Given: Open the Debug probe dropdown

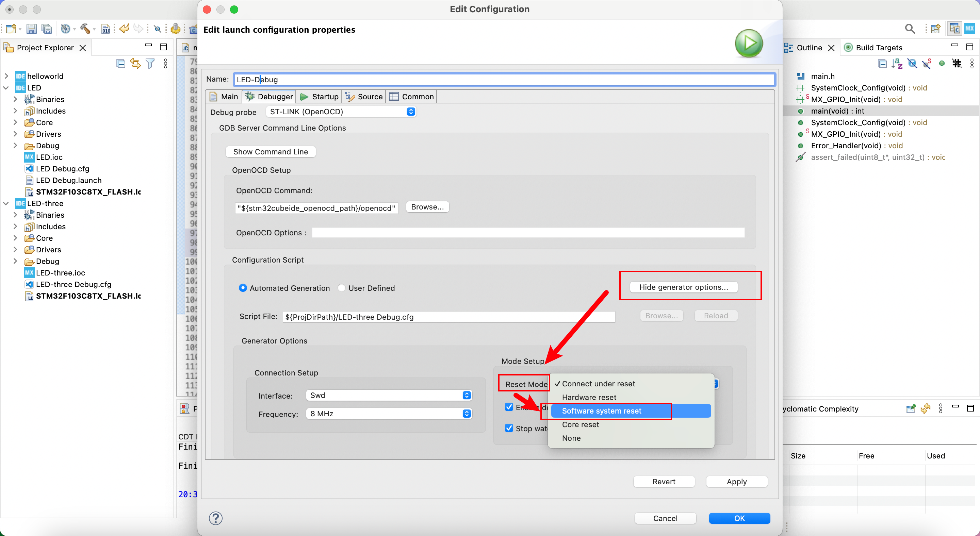Looking at the screenshot, I should (341, 112).
